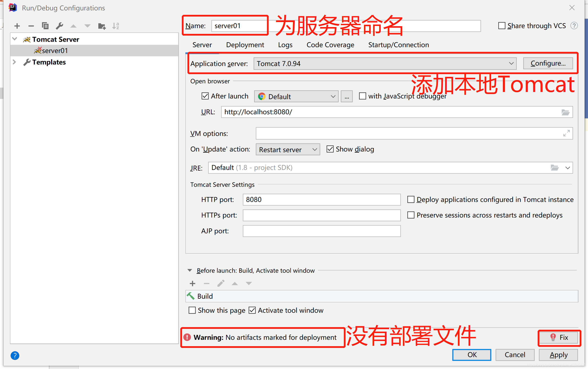Enable with JavaScript debugger

pyautogui.click(x=362, y=96)
